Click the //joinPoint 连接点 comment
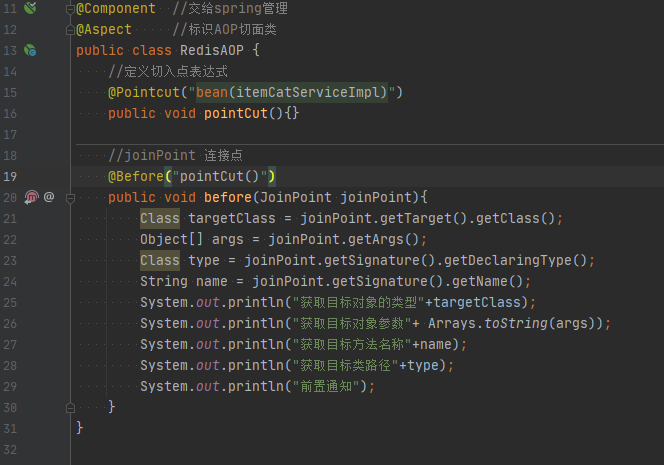 [176, 155]
